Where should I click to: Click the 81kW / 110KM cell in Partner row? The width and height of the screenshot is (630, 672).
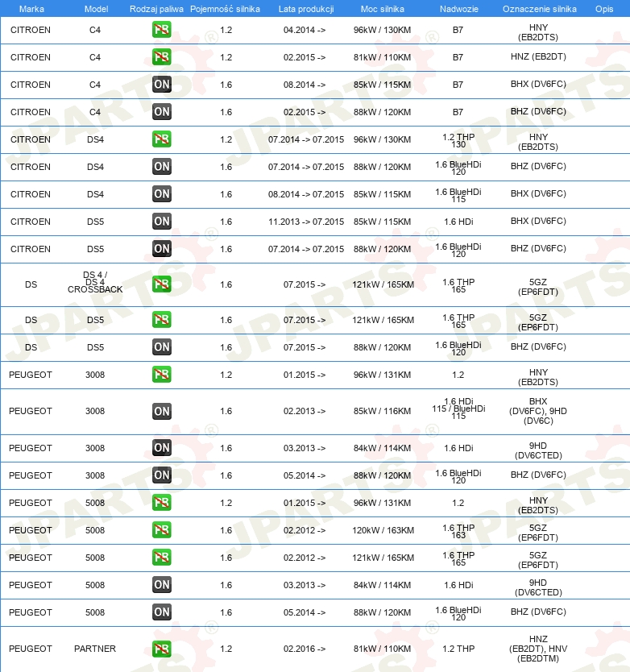point(383,649)
